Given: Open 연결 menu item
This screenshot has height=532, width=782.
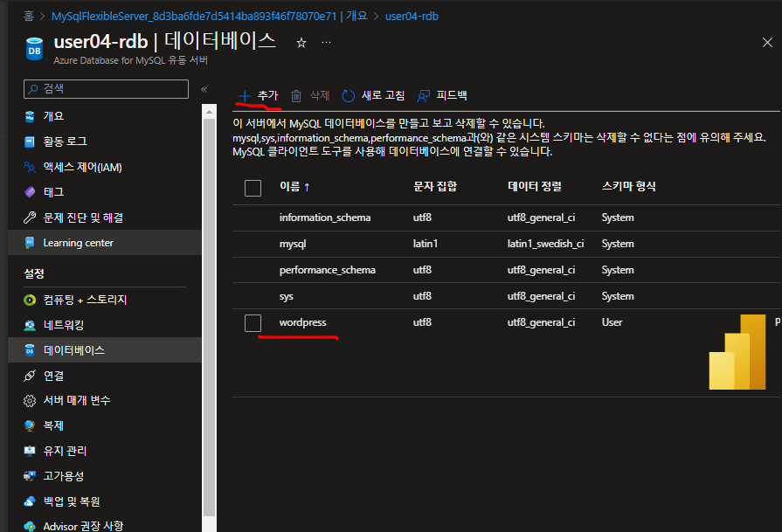Looking at the screenshot, I should pyautogui.click(x=53, y=376).
